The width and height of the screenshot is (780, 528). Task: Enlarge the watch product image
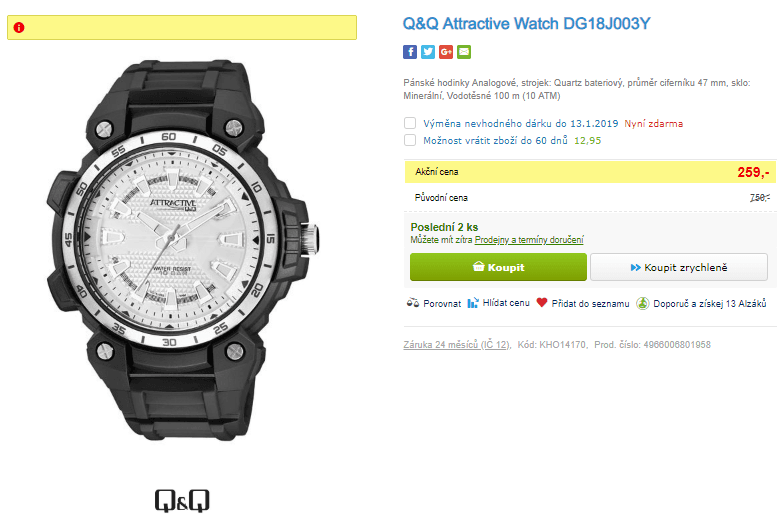pyautogui.click(x=182, y=250)
